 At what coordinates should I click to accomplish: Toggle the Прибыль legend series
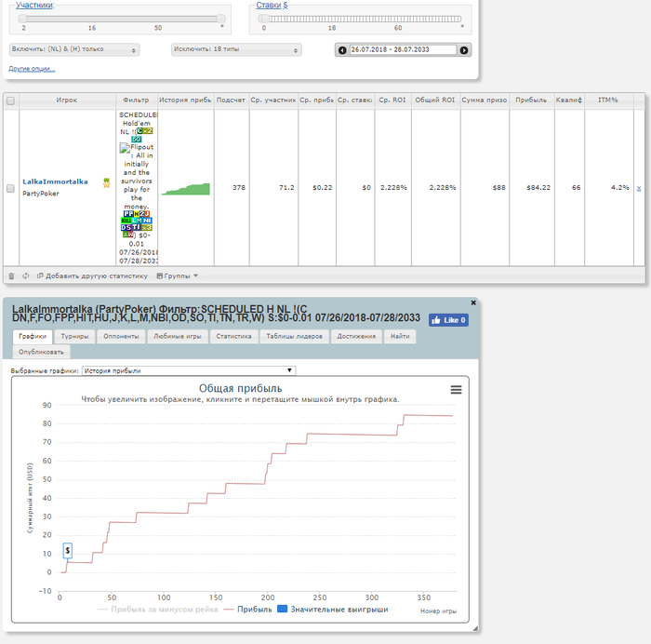(x=247, y=610)
